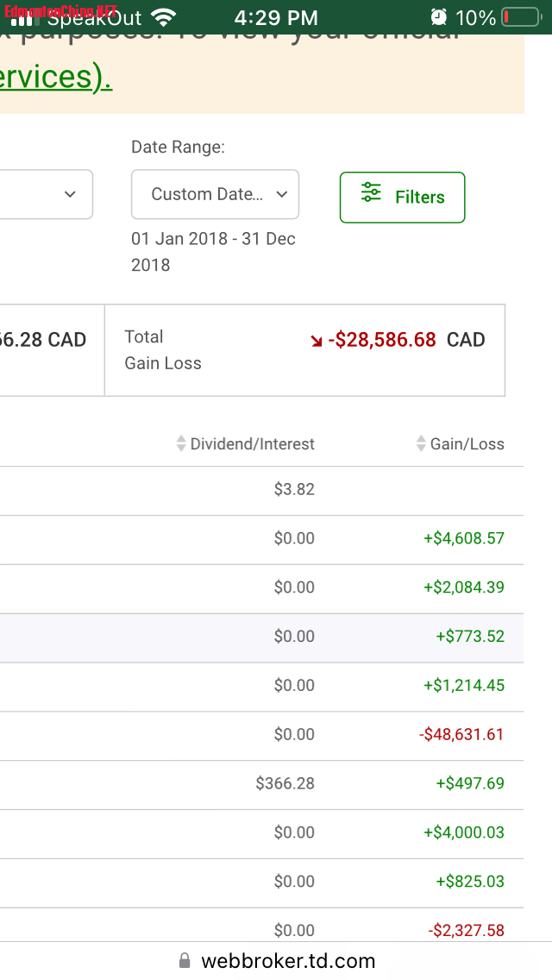The image size is (552, 980).
Task: Click the Gain/Loss column header
Action: pos(467,444)
